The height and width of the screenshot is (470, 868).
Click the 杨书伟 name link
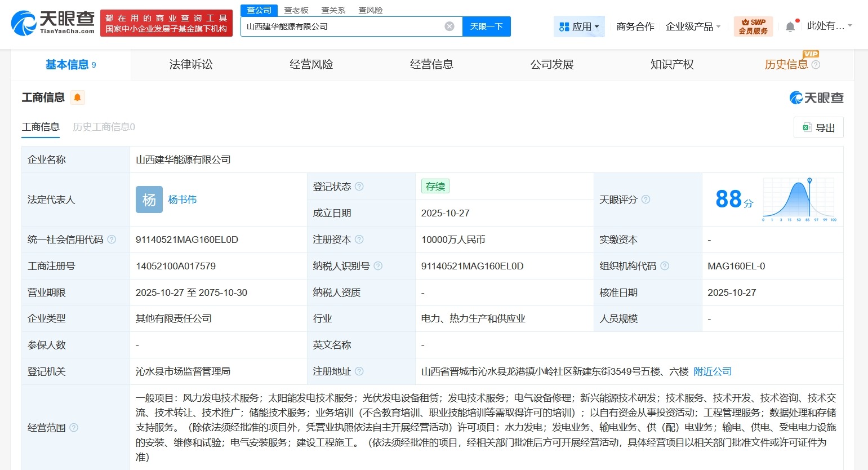click(x=182, y=199)
